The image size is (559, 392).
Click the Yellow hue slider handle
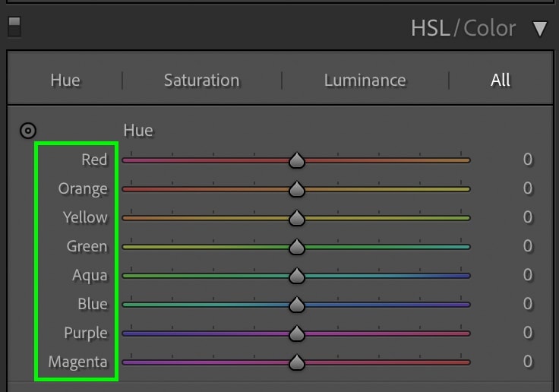point(297,218)
